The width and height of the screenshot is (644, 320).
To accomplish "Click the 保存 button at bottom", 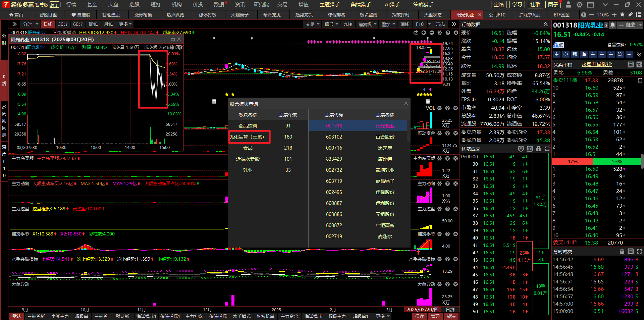I will pos(420,316).
